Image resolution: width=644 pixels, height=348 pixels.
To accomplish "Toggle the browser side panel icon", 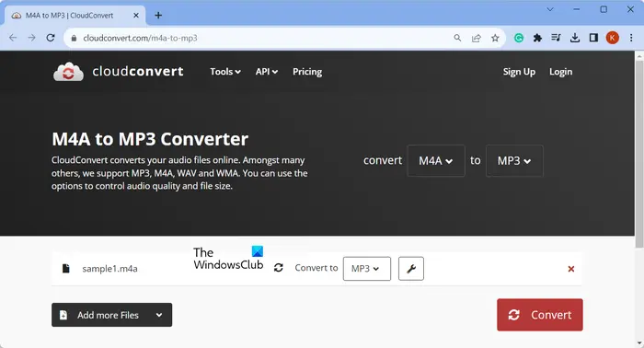I will (593, 38).
